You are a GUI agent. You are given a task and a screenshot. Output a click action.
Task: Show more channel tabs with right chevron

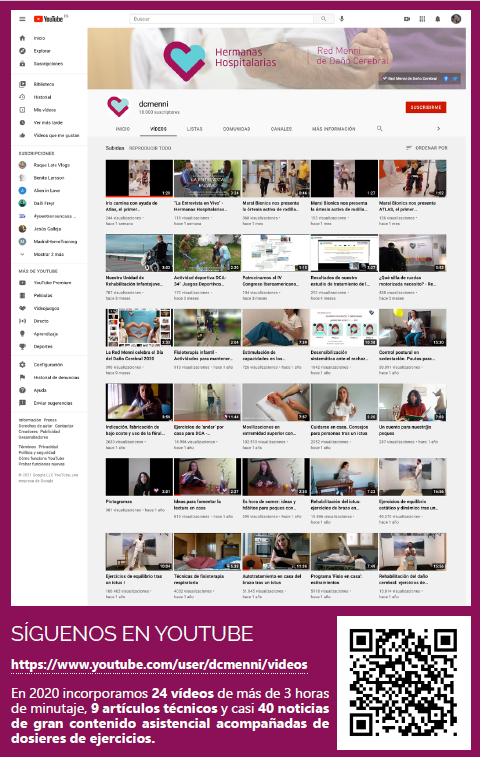tap(438, 129)
